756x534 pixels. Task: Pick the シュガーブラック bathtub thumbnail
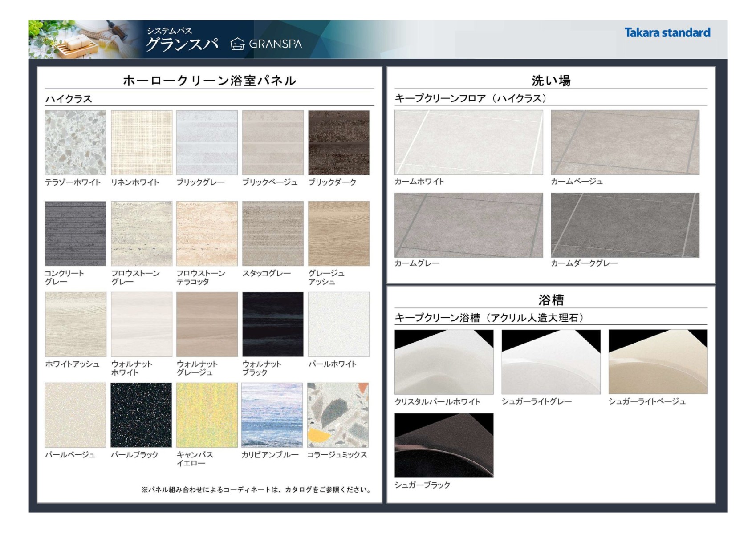pyautogui.click(x=444, y=445)
